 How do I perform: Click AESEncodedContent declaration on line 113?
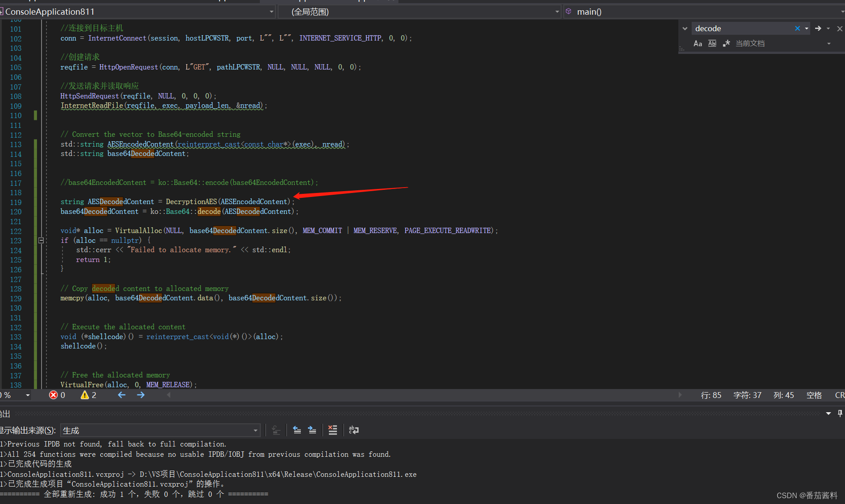pyautogui.click(x=140, y=144)
